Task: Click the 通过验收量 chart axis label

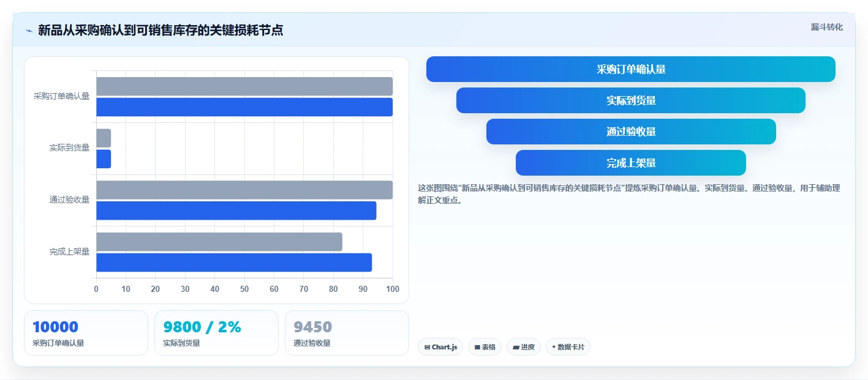Action: (70, 199)
